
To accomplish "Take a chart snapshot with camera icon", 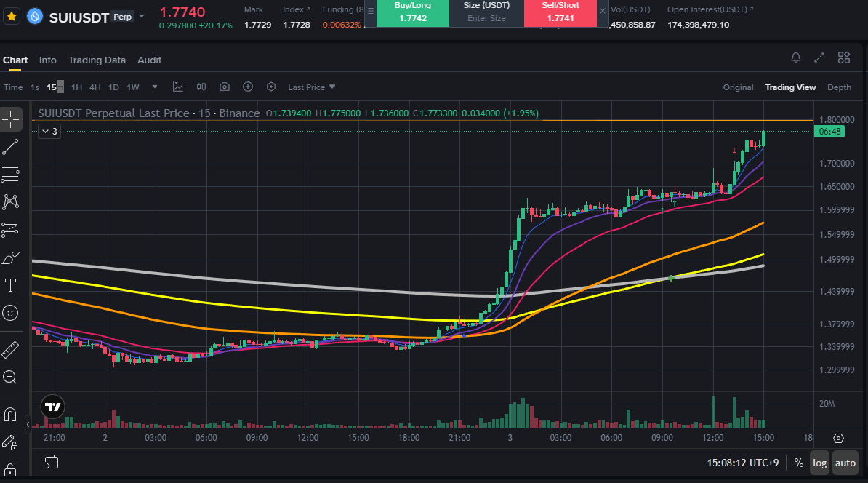I will pos(224,87).
